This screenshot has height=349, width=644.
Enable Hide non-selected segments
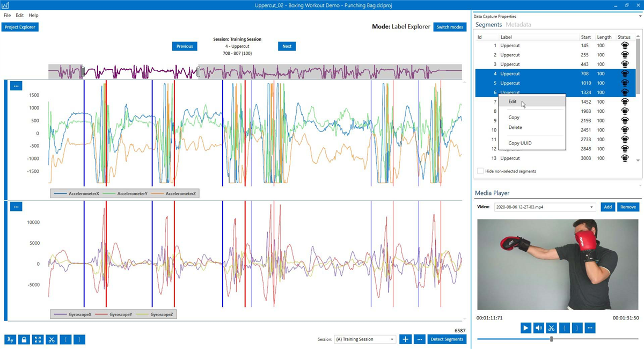480,171
